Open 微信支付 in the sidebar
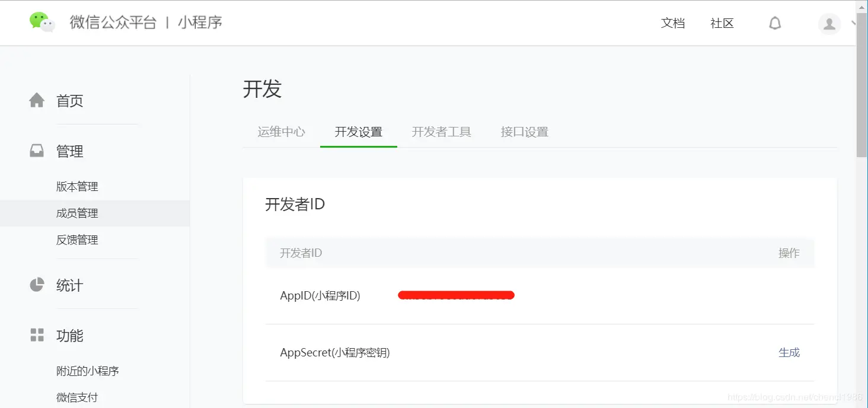 [77, 397]
